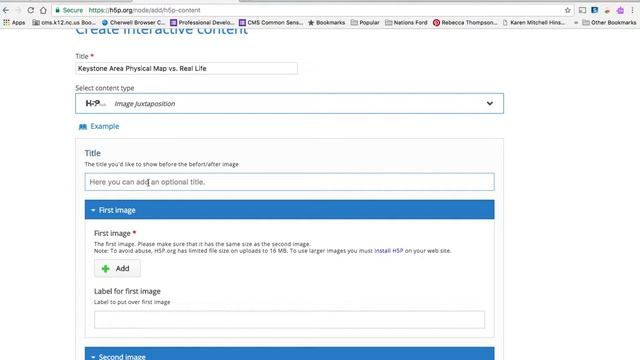Image resolution: width=640 pixels, height=360 pixels.
Task: Bookmark this page with the star icon
Action: click(567, 10)
